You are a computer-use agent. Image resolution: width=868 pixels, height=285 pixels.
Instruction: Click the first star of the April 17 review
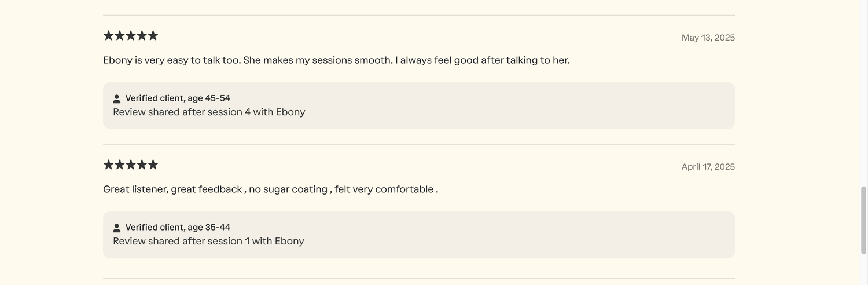click(109, 165)
